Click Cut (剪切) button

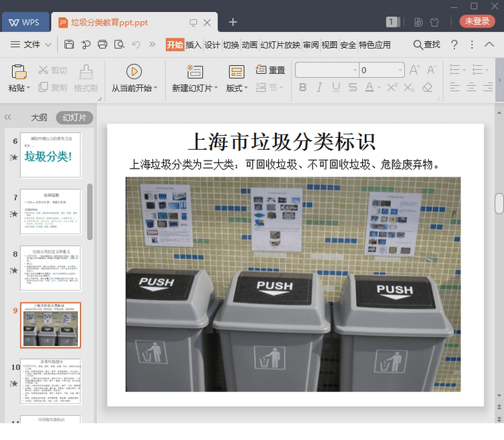(x=52, y=70)
